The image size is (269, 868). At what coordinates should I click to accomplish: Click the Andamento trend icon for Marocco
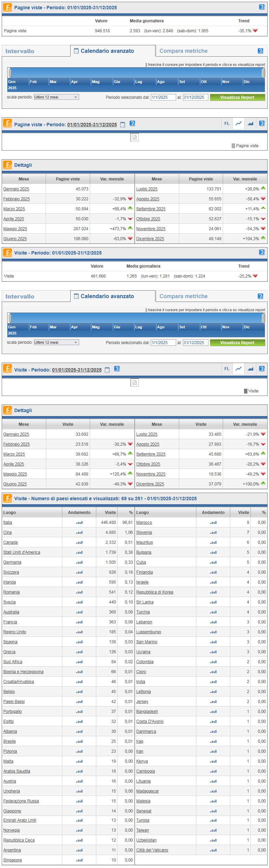(213, 523)
